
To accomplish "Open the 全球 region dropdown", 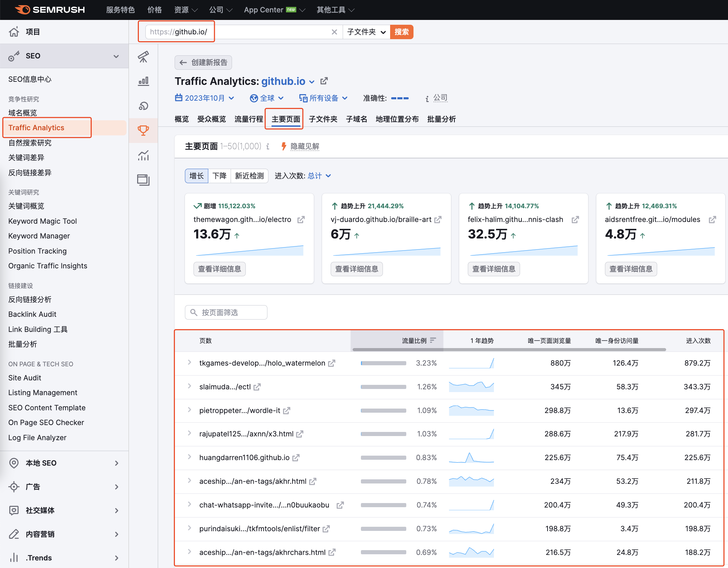I will (x=267, y=98).
